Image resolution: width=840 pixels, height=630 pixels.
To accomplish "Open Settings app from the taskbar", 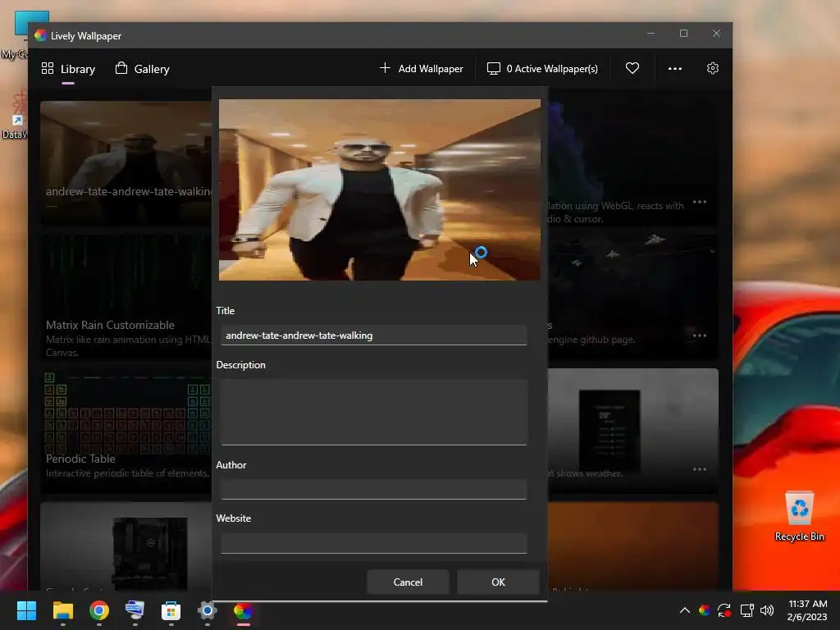I will click(x=208, y=610).
